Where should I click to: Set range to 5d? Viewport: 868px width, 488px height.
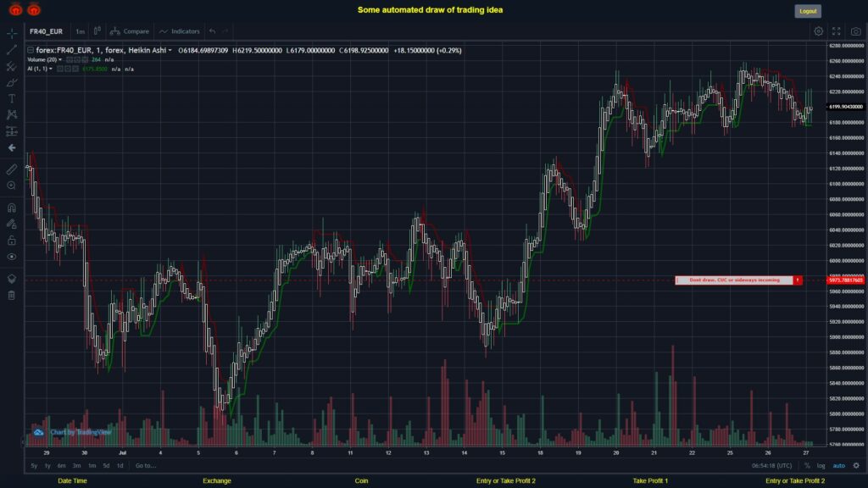click(x=106, y=466)
